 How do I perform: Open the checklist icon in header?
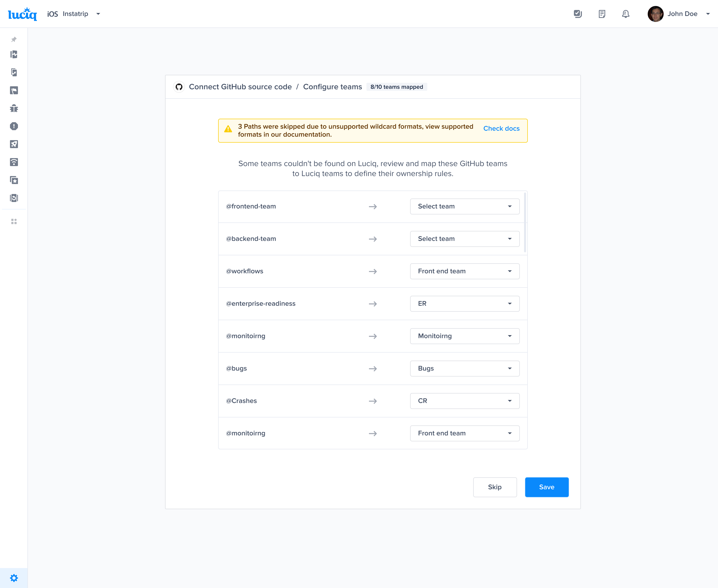click(578, 14)
